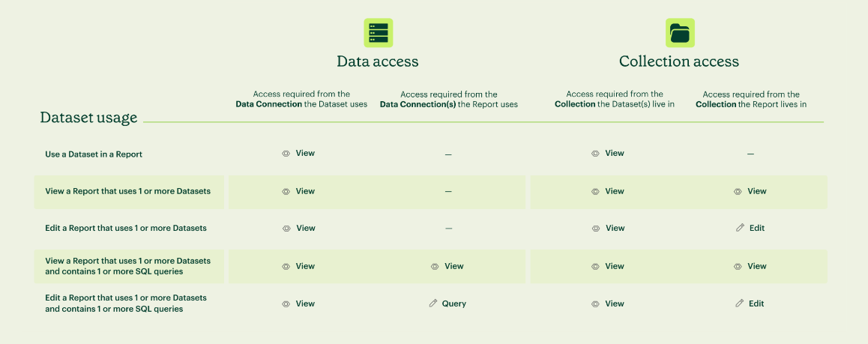Click Report Data Connection(s) eye icon, View Report SQL row
Image resolution: width=868 pixels, height=344 pixels.
[x=435, y=267]
